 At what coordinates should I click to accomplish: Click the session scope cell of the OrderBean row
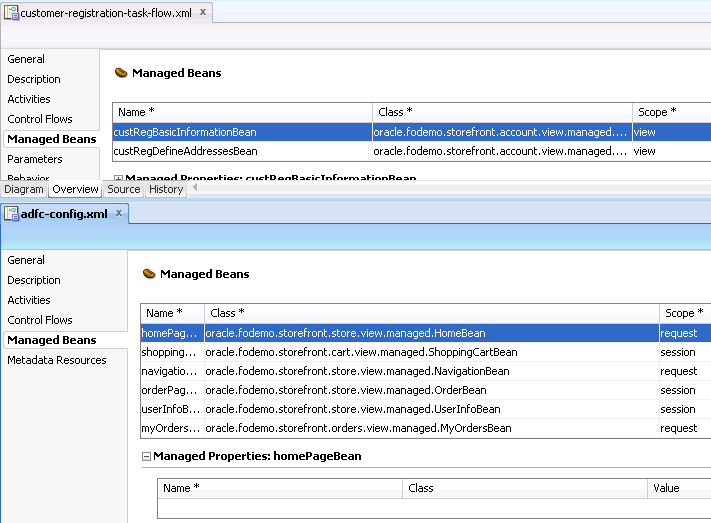tap(685, 390)
